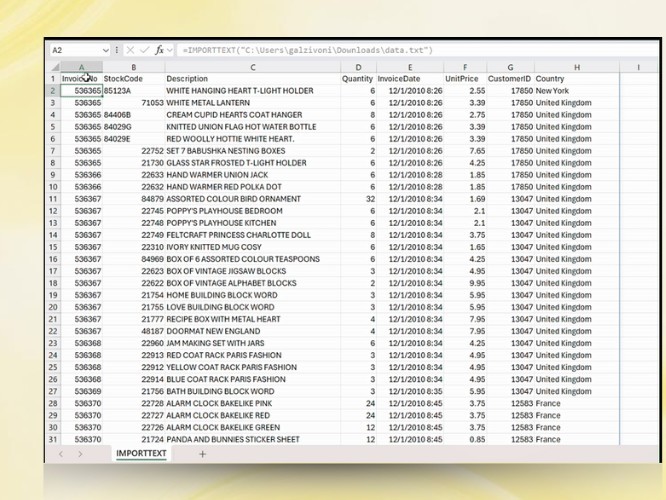This screenshot has width=666, height=500.
Task: Expand the Name Box dropdown arrow
Action: pos(105,50)
